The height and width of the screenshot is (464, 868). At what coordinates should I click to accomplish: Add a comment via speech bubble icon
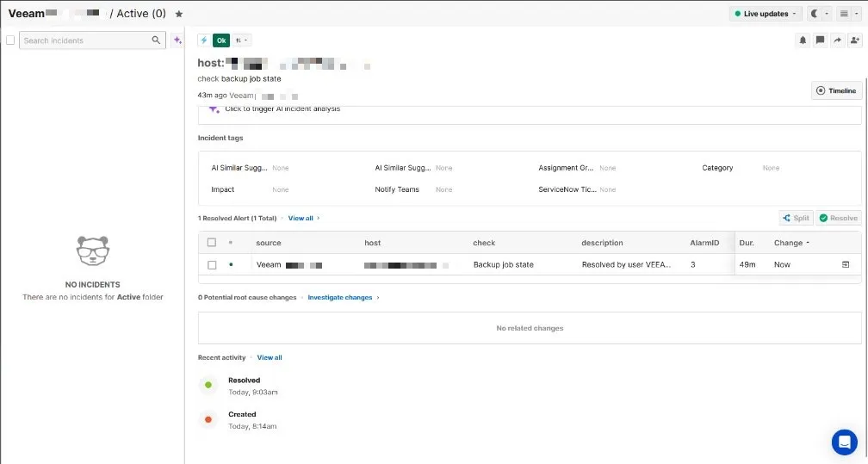click(821, 40)
